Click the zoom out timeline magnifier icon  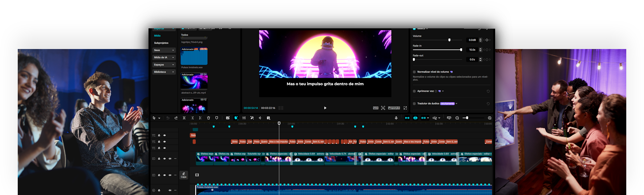[457, 118]
